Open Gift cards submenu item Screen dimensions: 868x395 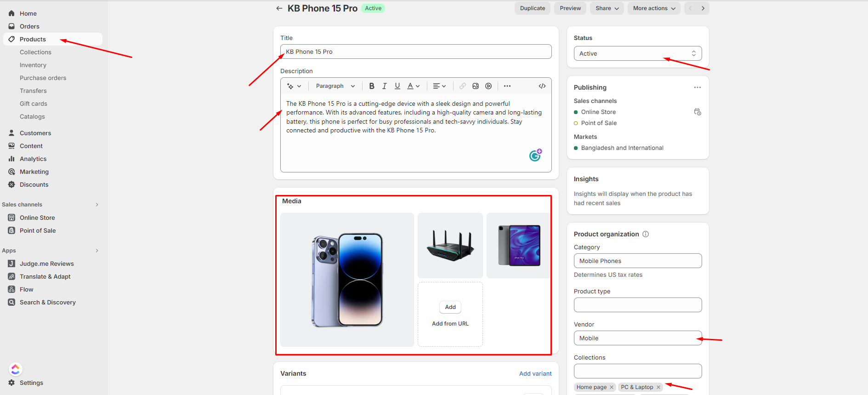pos(34,103)
